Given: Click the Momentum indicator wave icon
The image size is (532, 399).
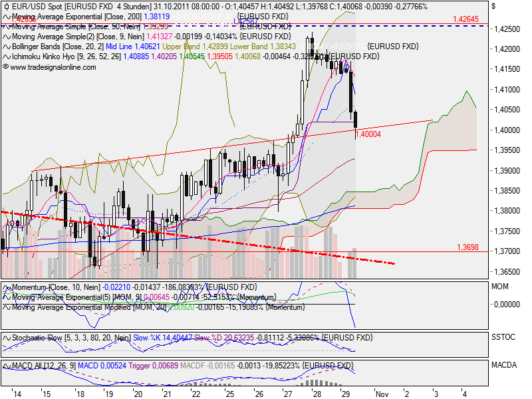Looking at the screenshot, I should [x=6, y=288].
